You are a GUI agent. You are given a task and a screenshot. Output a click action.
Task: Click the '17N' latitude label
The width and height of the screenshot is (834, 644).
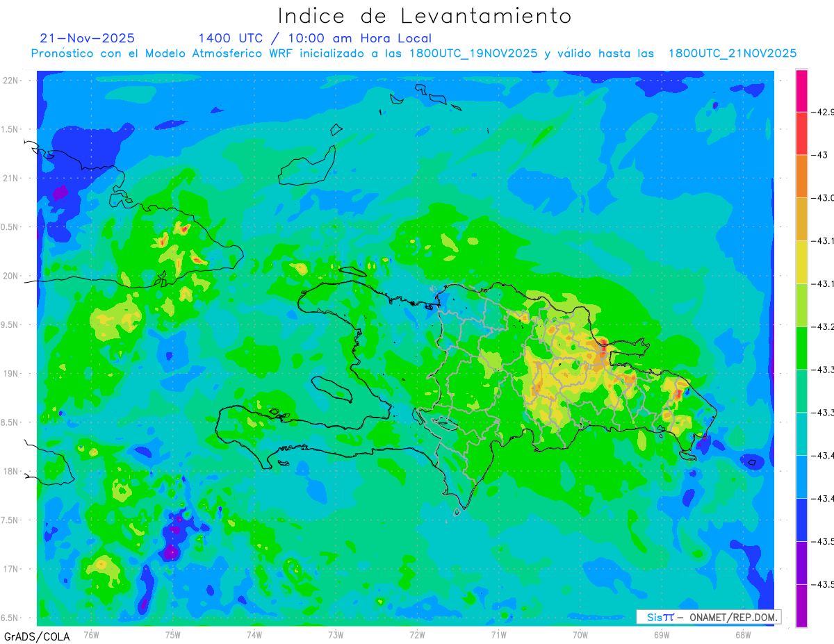coord(11,569)
